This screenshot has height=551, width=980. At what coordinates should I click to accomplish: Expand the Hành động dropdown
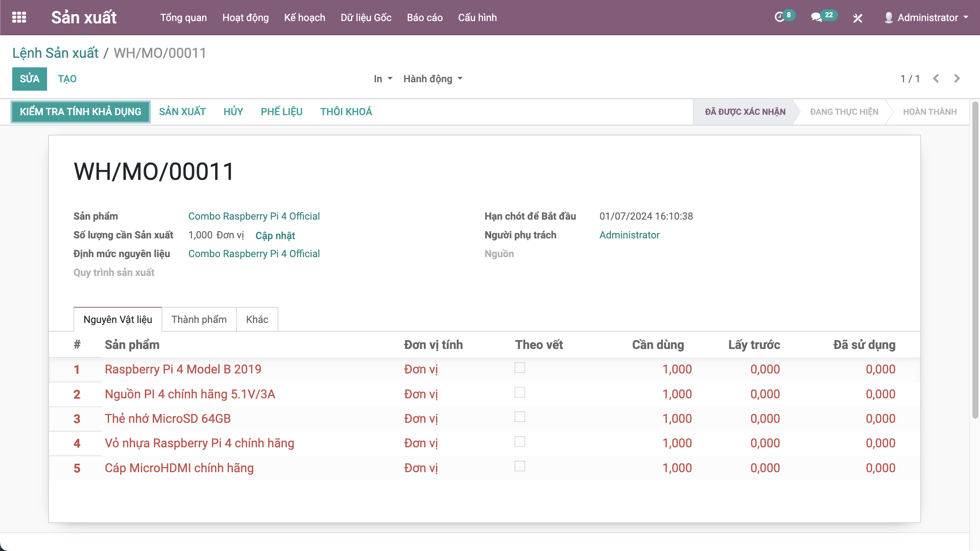(x=433, y=79)
